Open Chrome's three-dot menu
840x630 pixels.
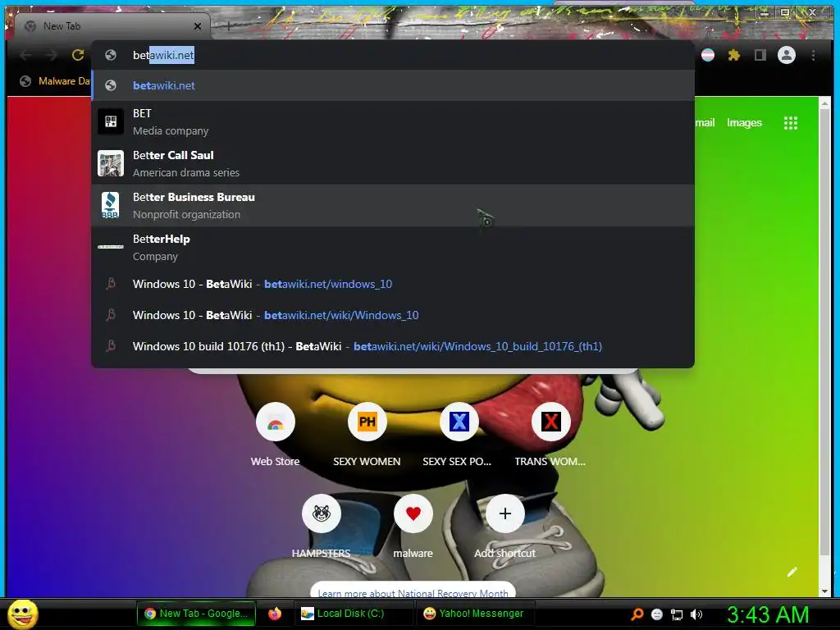point(813,55)
